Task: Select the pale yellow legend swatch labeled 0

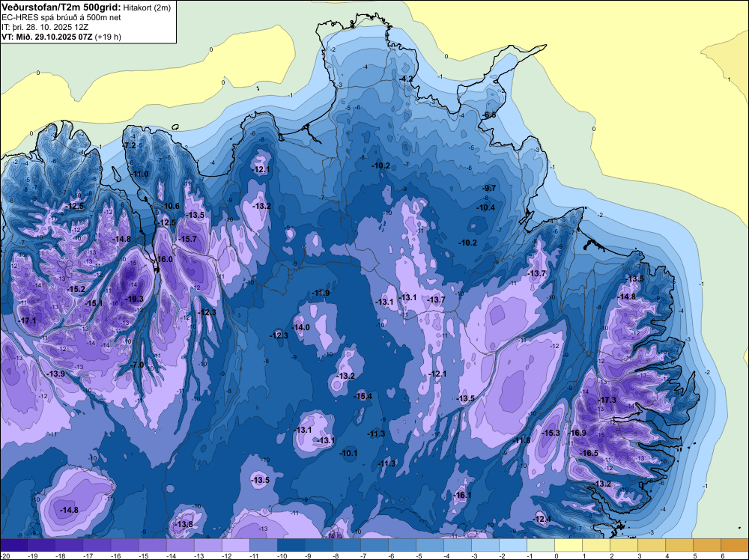Action: (x=568, y=544)
